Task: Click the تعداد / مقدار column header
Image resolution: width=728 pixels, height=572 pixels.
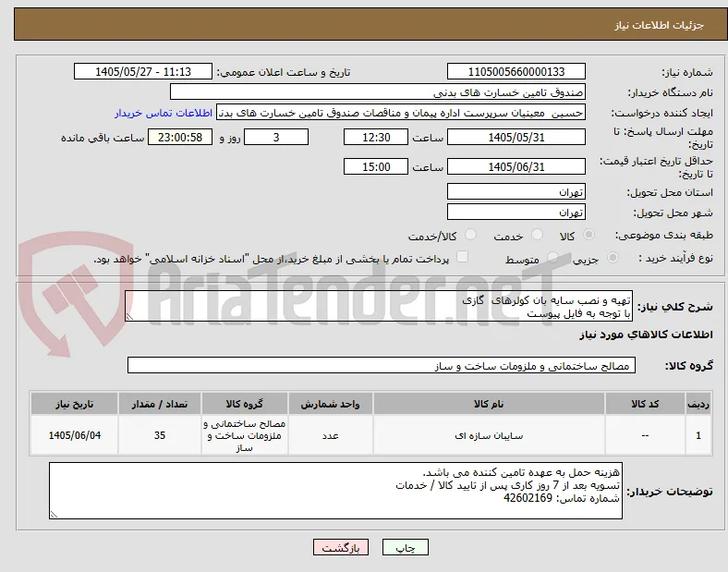Action: click(160, 404)
